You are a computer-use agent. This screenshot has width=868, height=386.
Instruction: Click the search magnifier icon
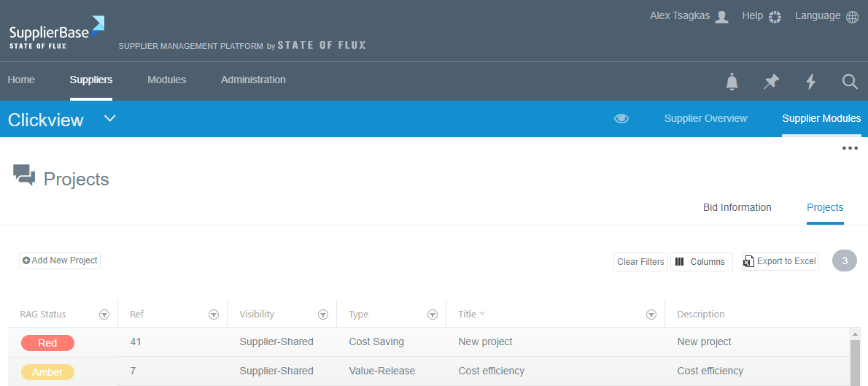pos(850,82)
